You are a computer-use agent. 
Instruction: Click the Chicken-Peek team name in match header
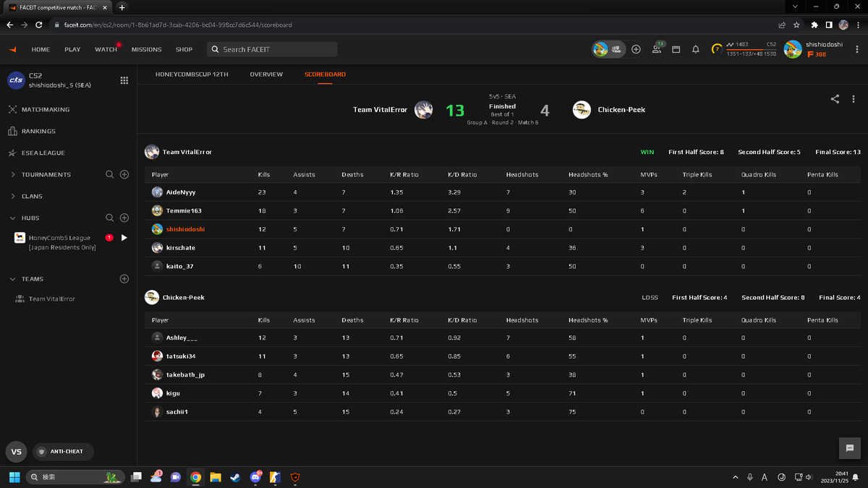tap(621, 110)
